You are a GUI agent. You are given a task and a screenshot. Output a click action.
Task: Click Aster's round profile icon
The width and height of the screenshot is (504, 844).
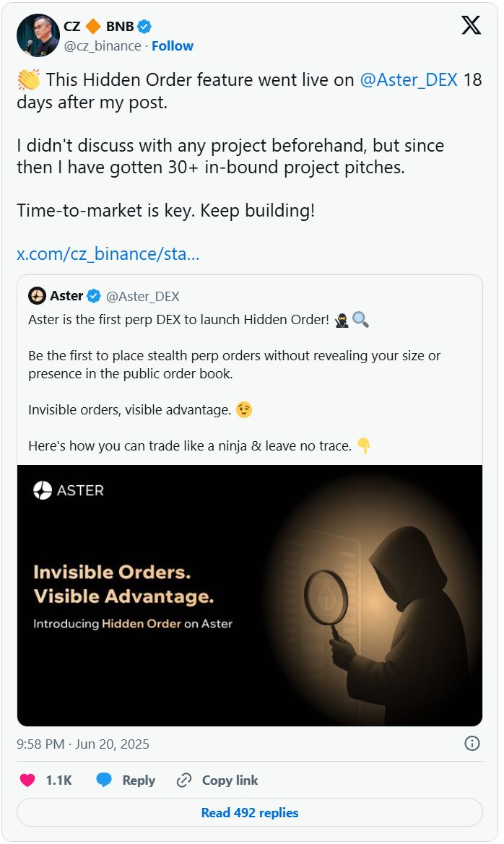[37, 296]
